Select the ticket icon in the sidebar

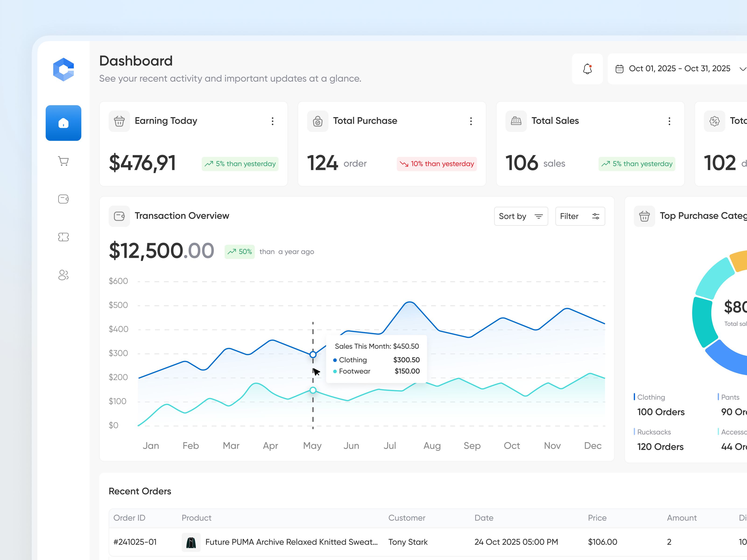(63, 237)
